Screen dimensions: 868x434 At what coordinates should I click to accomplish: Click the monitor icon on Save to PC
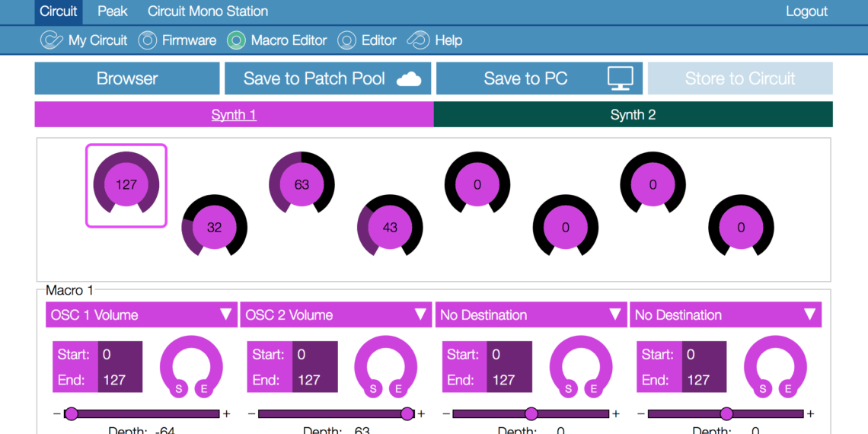click(620, 79)
